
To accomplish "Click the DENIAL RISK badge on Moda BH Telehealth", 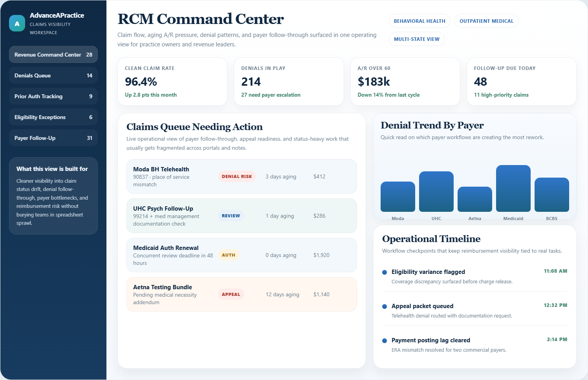I will pos(236,176).
